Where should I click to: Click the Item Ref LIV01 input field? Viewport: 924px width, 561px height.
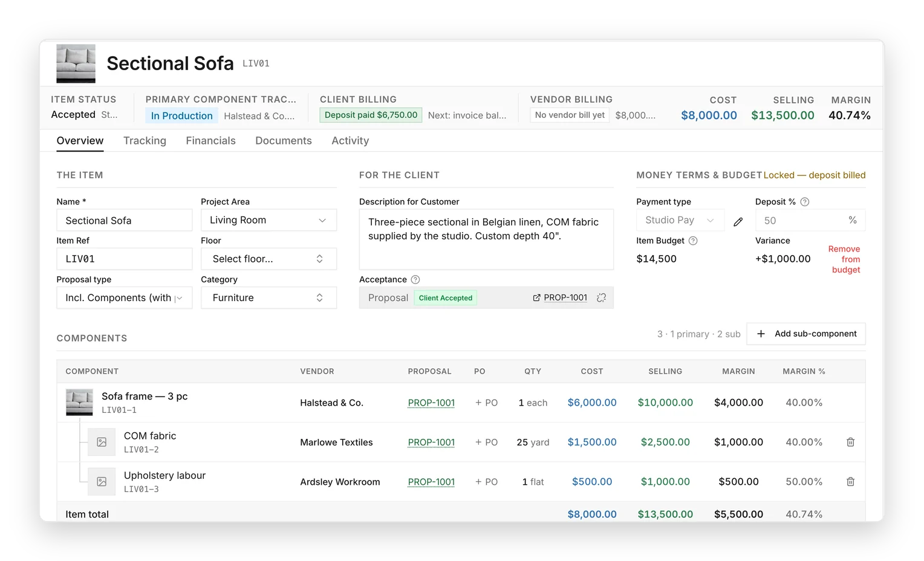(x=125, y=259)
